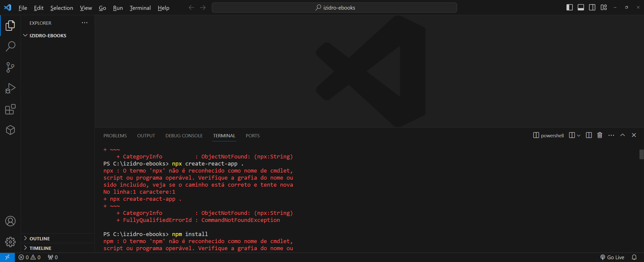Viewport: 644px width, 262px height.
Task: Open the Source Control view
Action: pyautogui.click(x=10, y=67)
